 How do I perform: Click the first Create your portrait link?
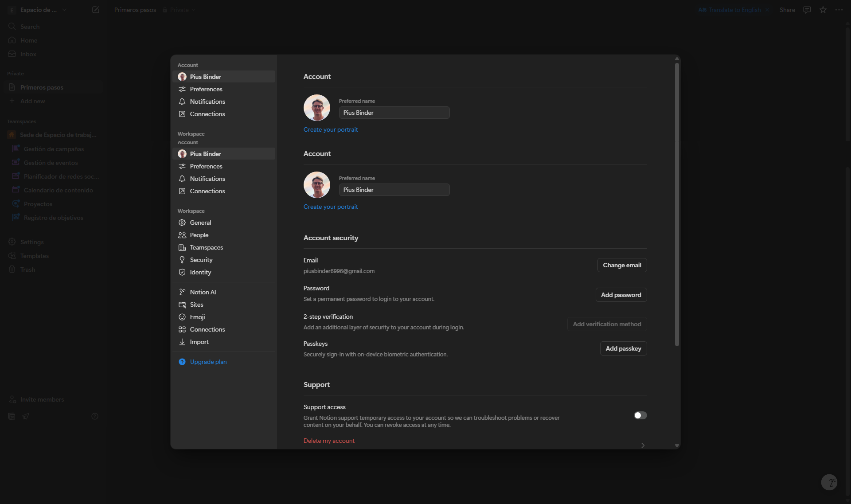(x=331, y=129)
